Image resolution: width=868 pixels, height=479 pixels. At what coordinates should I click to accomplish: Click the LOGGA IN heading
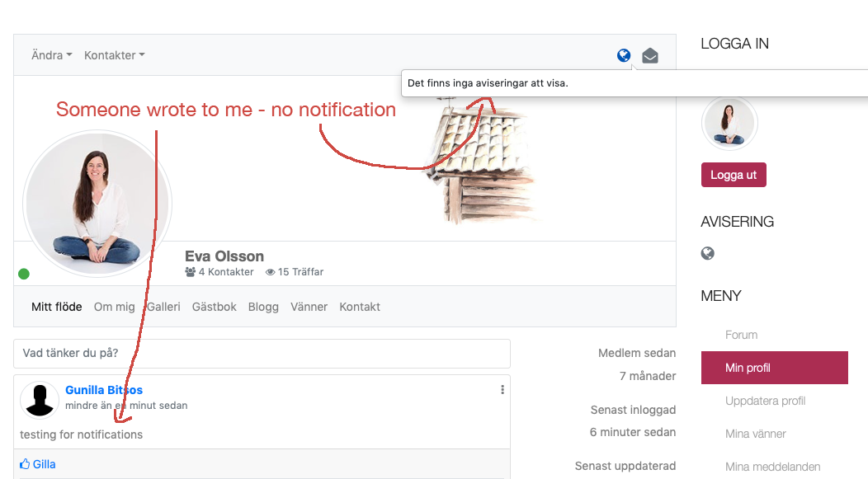(734, 44)
